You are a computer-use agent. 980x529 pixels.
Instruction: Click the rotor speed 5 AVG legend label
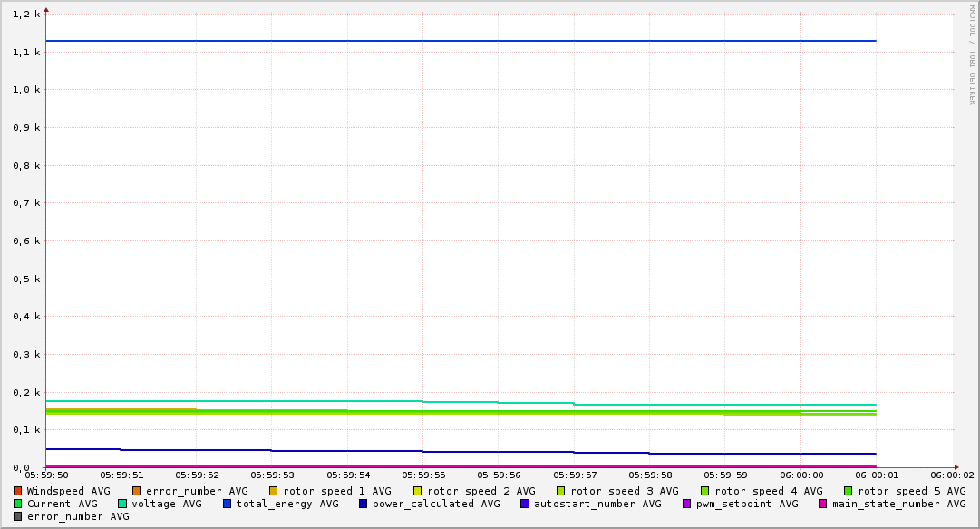(x=912, y=491)
